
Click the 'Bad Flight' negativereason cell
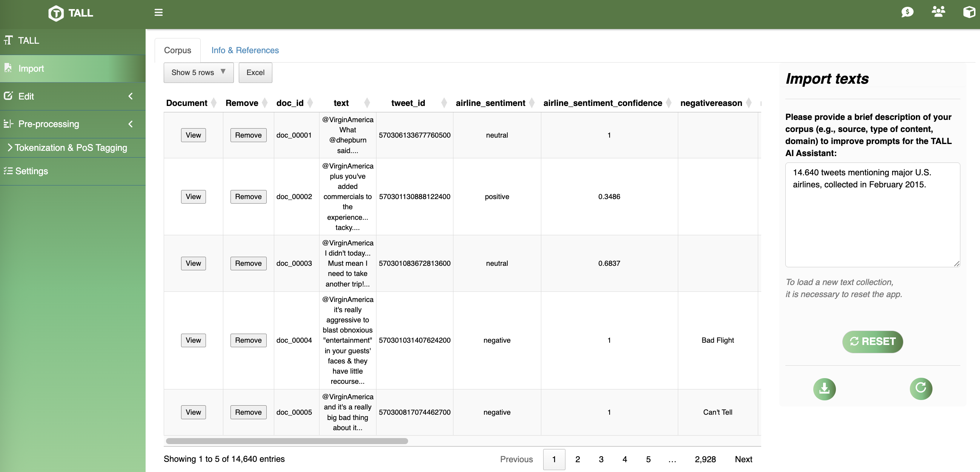pyautogui.click(x=717, y=340)
